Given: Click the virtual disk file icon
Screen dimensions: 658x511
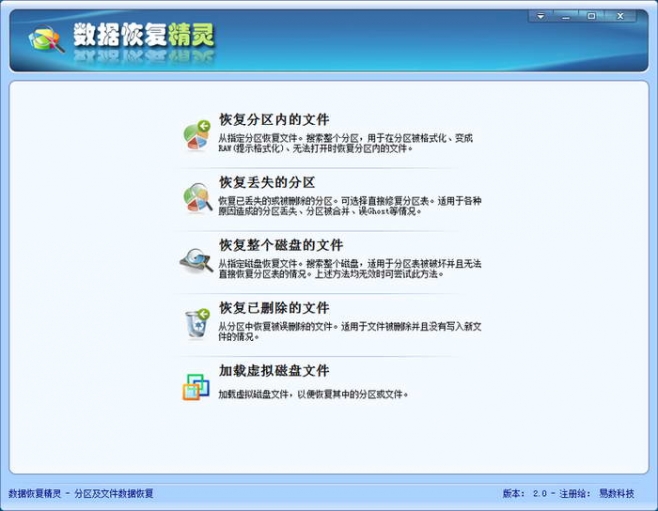Looking at the screenshot, I should 196,384.
